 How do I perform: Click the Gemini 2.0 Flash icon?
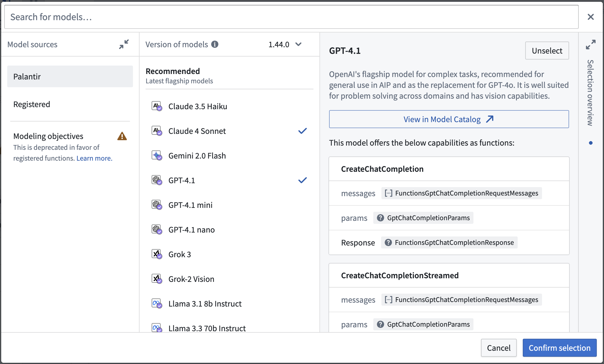(157, 156)
